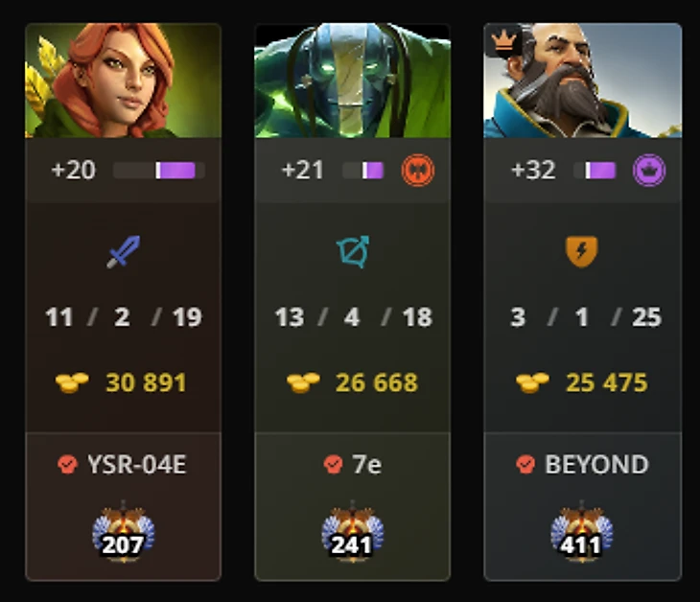Open player profile 7e

(x=367, y=465)
